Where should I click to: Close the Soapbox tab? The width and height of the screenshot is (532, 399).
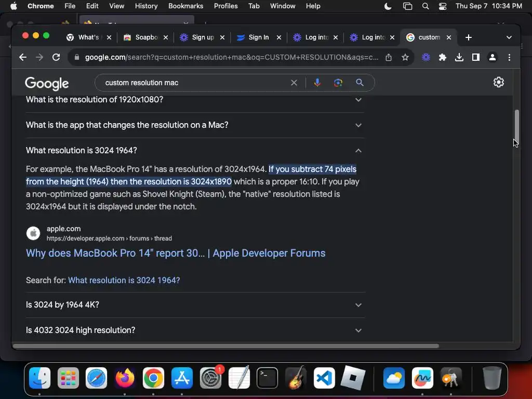tap(166, 37)
